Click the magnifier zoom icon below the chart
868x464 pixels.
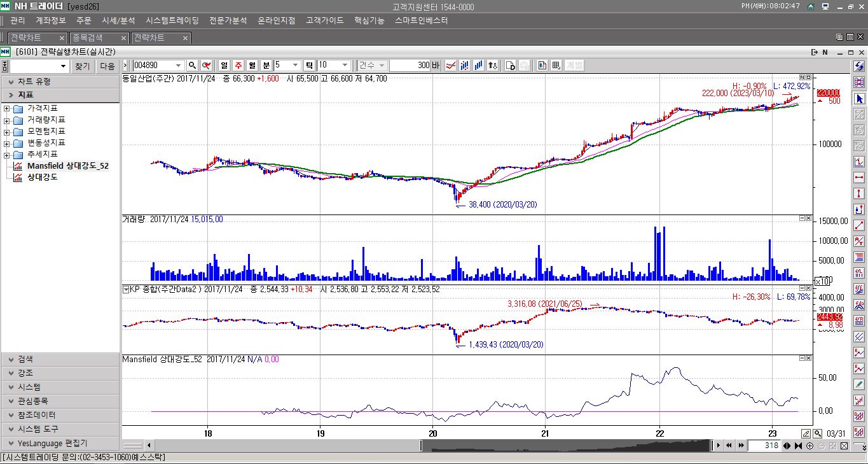pos(818,433)
